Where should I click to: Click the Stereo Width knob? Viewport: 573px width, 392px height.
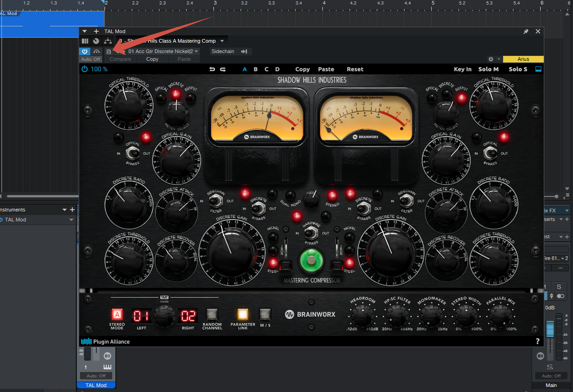[x=466, y=316]
